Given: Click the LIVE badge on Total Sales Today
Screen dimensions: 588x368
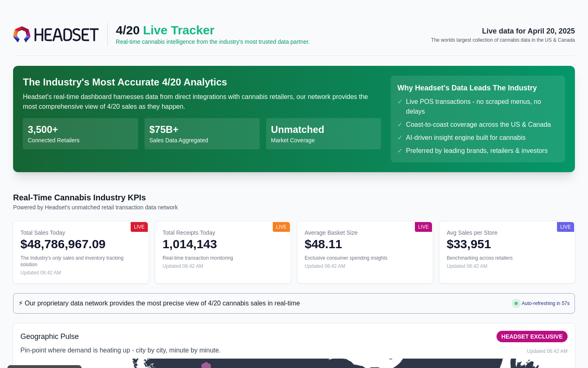Looking at the screenshot, I should (x=139, y=227).
